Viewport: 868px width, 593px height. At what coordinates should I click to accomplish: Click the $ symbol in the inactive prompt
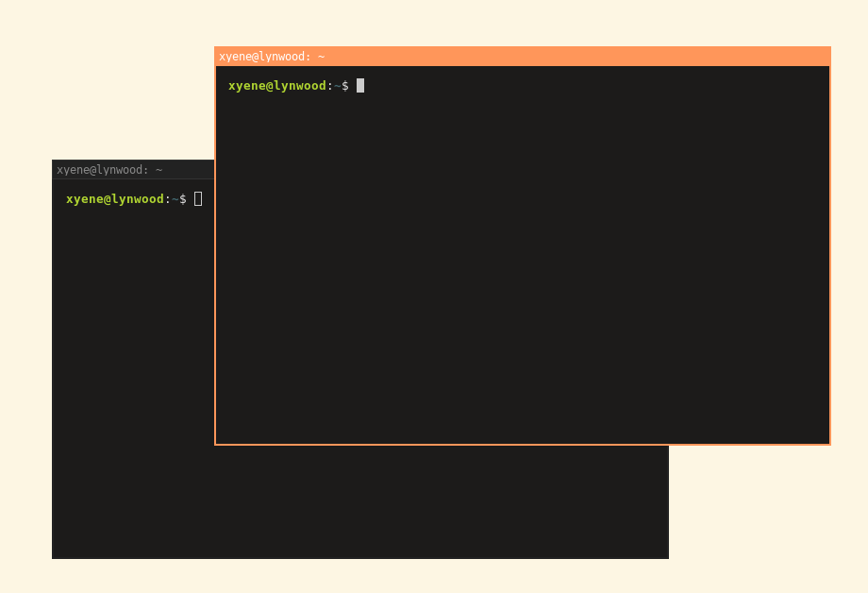182,199
